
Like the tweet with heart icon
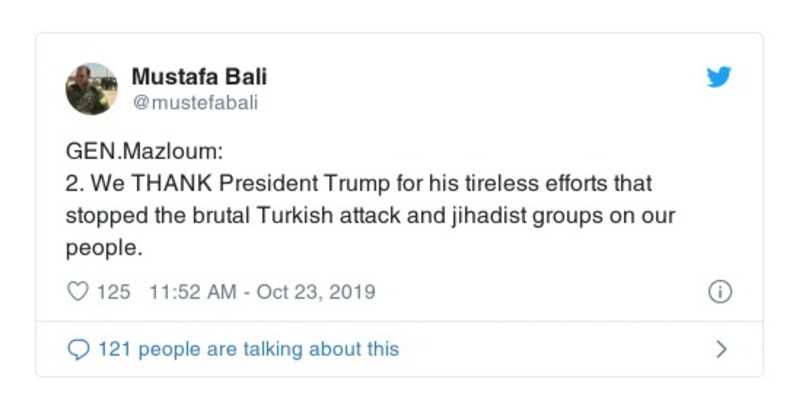[77, 292]
